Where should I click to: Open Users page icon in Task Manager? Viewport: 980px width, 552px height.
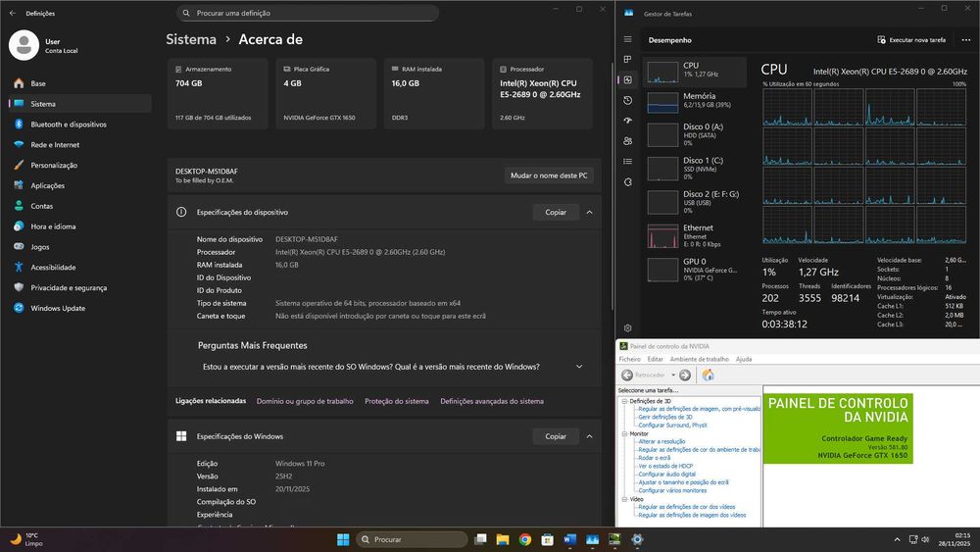tap(627, 141)
